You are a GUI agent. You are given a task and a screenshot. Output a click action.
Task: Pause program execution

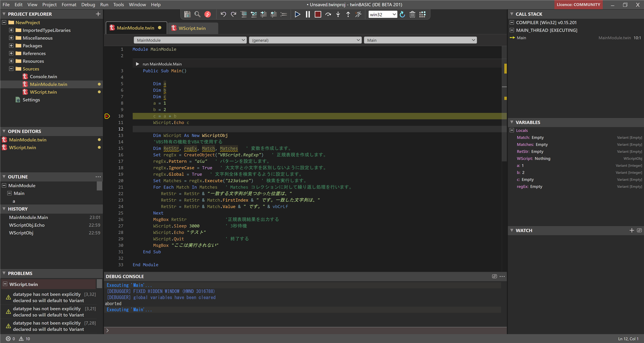coord(308,14)
